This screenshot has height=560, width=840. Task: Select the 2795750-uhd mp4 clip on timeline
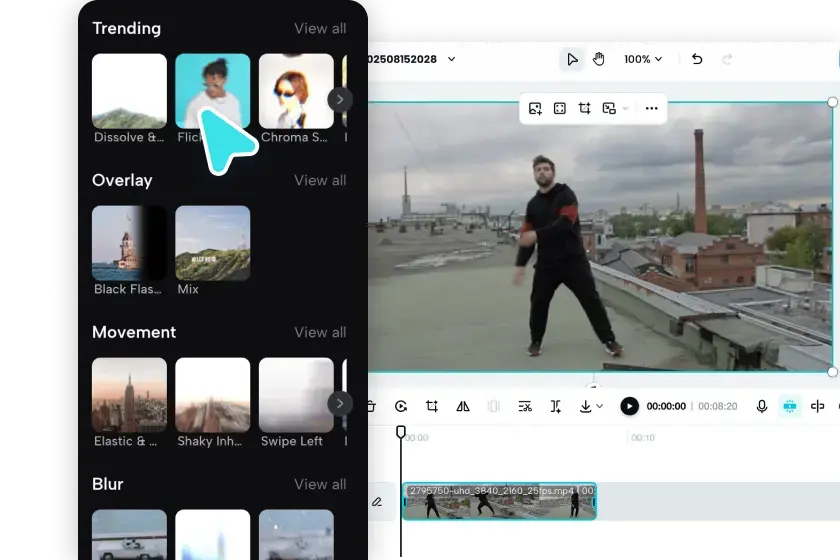[x=499, y=502]
